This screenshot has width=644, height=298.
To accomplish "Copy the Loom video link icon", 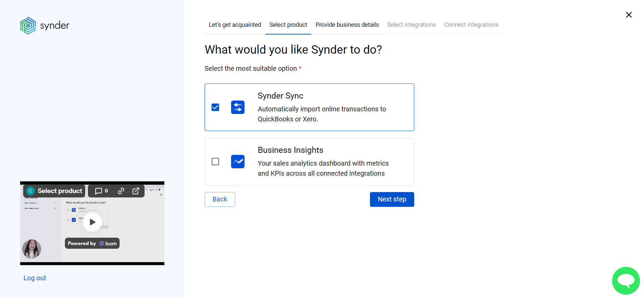I will click(121, 191).
